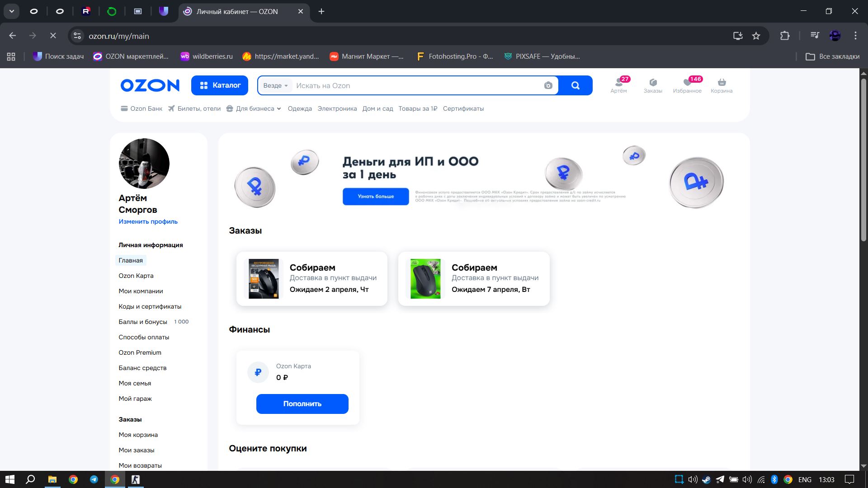868x488 pixels.
Task: Open the Корзина cart icon
Action: point(722,85)
